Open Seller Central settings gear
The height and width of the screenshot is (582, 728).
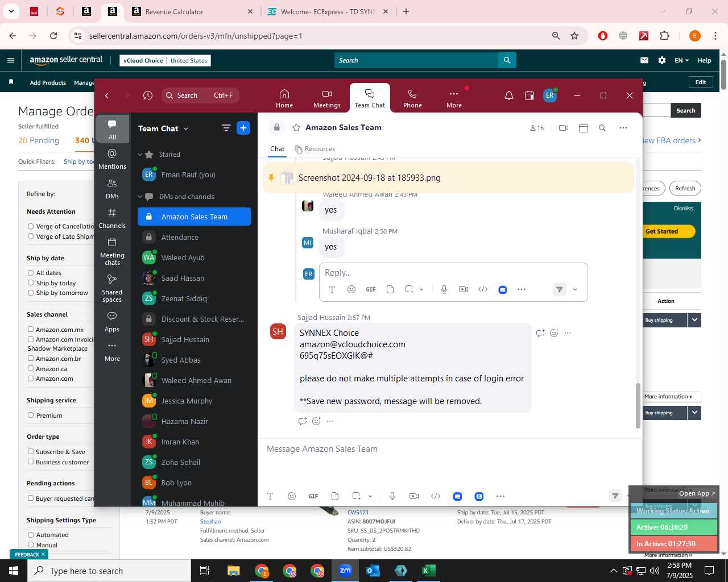tap(662, 60)
